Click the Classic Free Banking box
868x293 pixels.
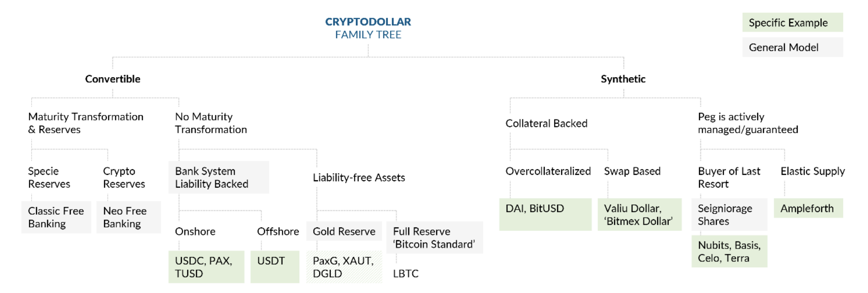pos(56,217)
